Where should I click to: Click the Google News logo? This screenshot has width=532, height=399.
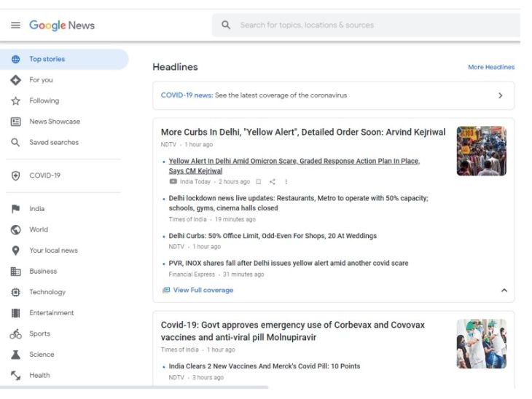pyautogui.click(x=62, y=25)
